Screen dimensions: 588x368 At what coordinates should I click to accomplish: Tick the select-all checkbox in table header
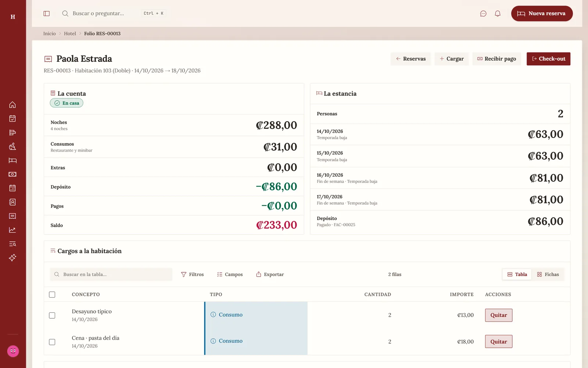tap(52, 295)
